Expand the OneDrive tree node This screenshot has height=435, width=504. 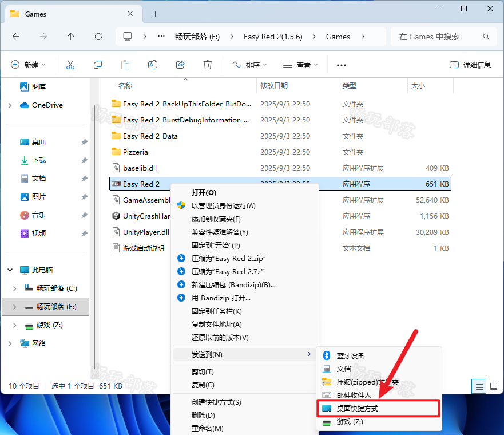pyautogui.click(x=10, y=105)
